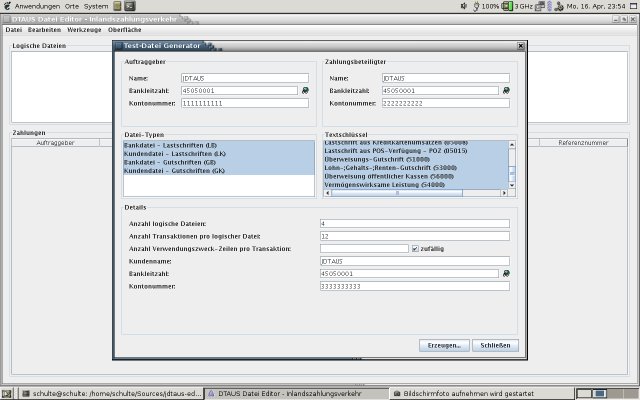
Task: Click the Zahlungsbeteiligter Bankleitzahl search icon
Action: tap(506, 90)
